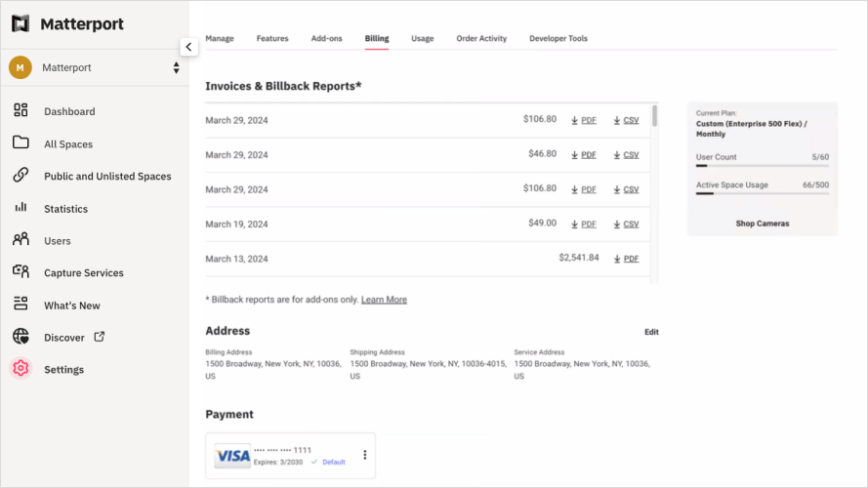This screenshot has height=488, width=868.
Task: Open the Statistics bar chart icon
Action: coord(21,208)
